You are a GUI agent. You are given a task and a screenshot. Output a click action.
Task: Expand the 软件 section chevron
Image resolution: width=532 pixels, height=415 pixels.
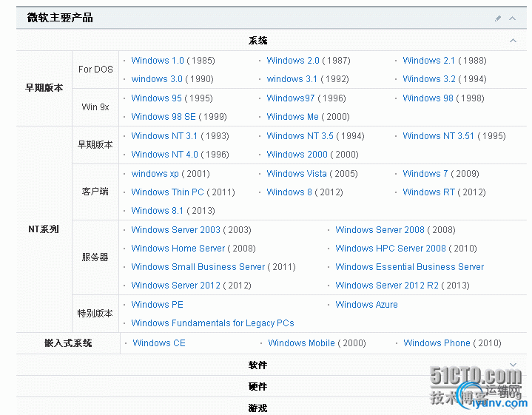(513, 365)
